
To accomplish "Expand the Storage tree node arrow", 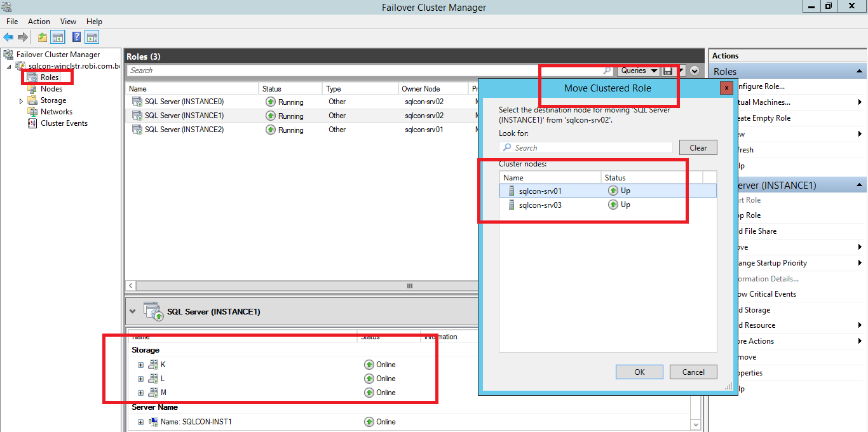I will [x=21, y=101].
